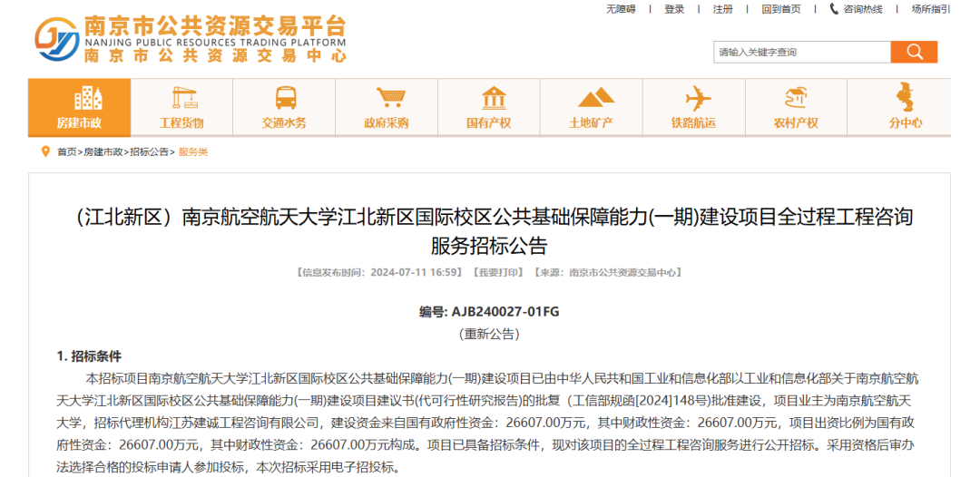The image size is (980, 477).
Task: Click the 土地矿产 mountain icon
Action: click(595, 98)
